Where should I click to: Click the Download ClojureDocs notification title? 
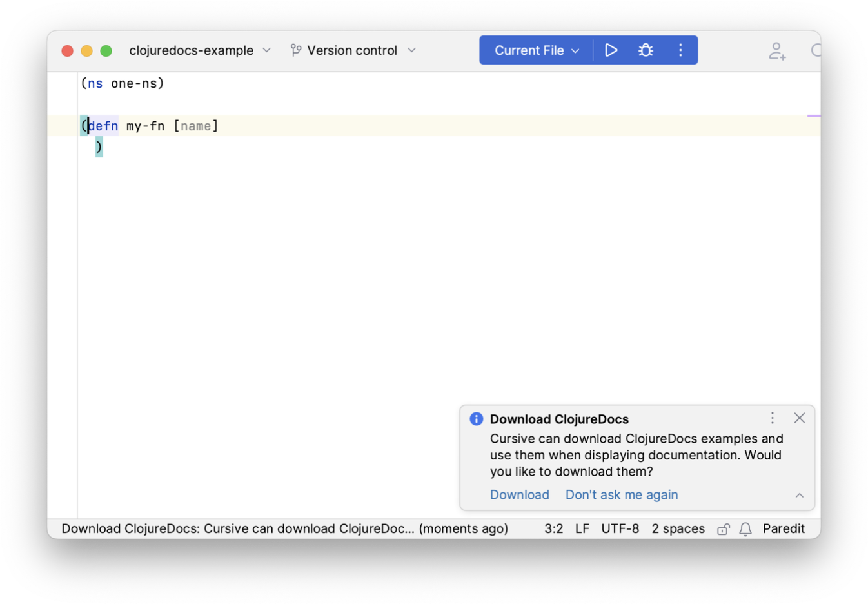pyautogui.click(x=559, y=419)
